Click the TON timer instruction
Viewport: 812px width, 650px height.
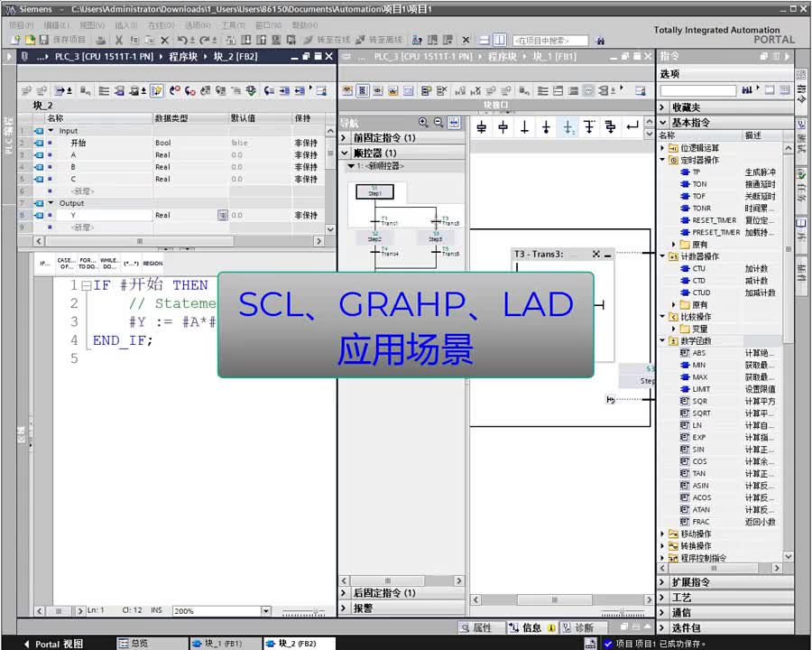pos(699,184)
